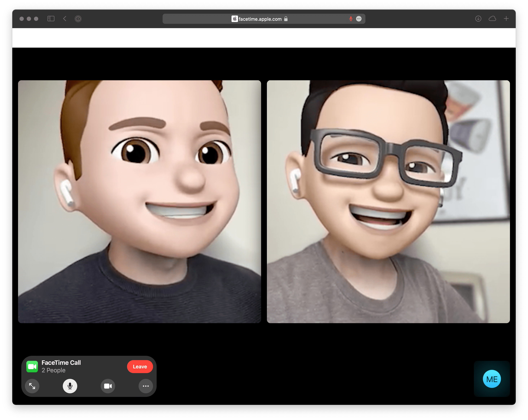The image size is (528, 420).
Task: Click the red microphone indicator in the address bar
Action: tap(351, 19)
